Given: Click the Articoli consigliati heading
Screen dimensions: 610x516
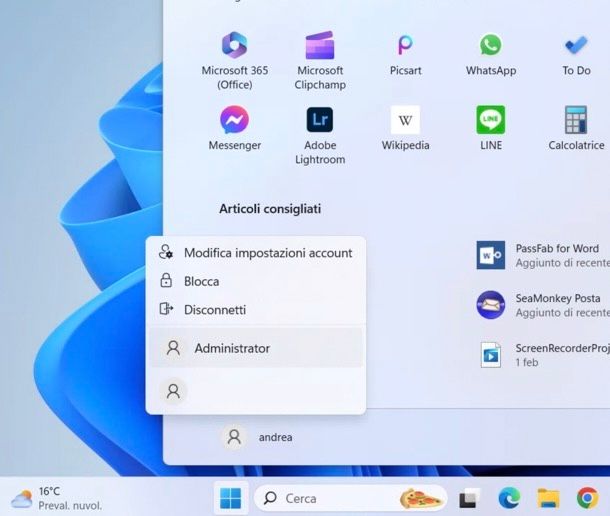Looking at the screenshot, I should coord(270,209).
